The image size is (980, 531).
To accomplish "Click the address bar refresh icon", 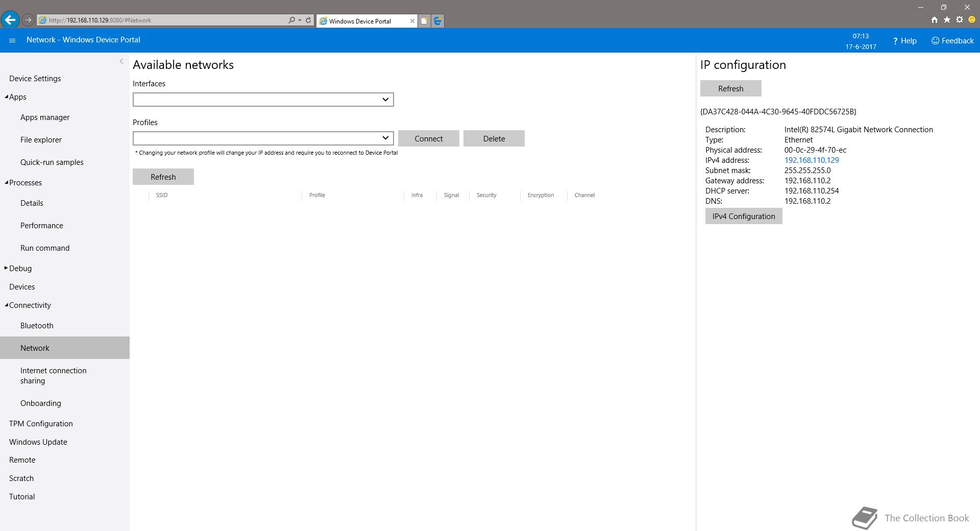I will tap(308, 20).
